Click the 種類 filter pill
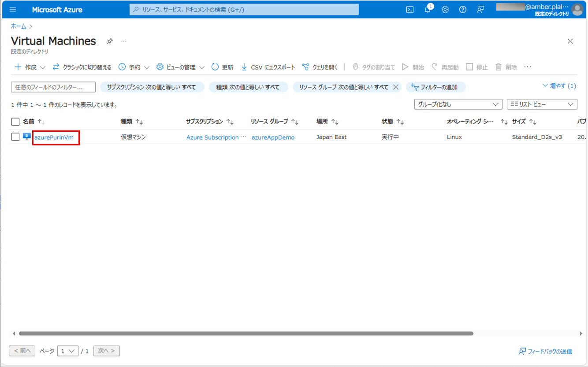This screenshot has height=367, width=588. click(x=248, y=87)
